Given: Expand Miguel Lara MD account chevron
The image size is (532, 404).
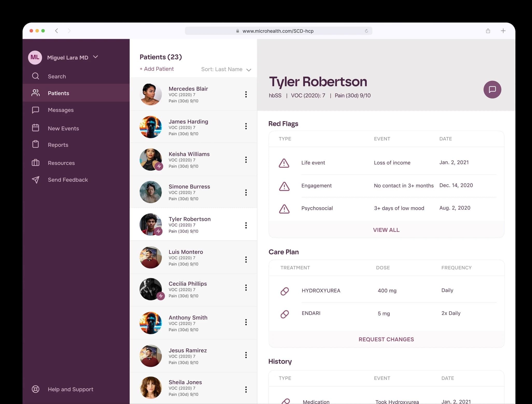Looking at the screenshot, I should point(95,57).
